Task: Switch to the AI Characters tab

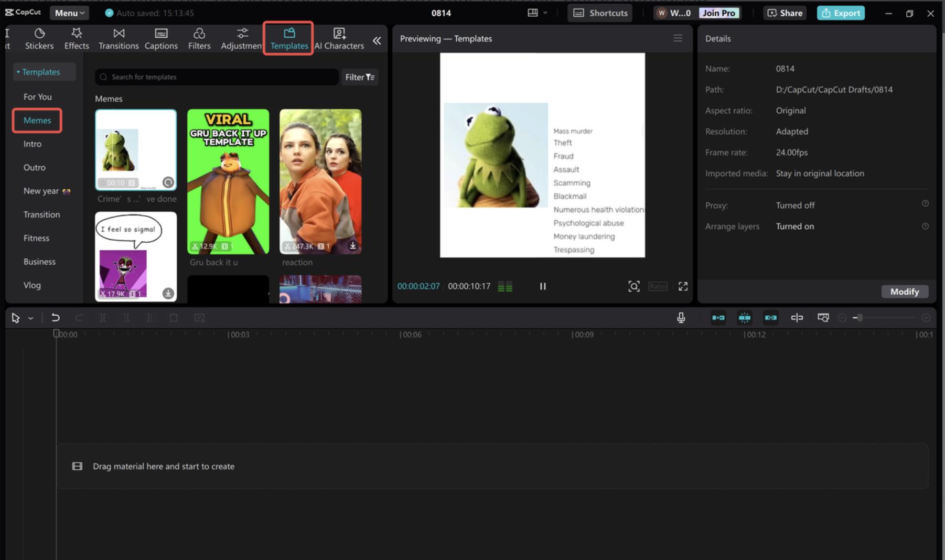Action: (x=339, y=39)
